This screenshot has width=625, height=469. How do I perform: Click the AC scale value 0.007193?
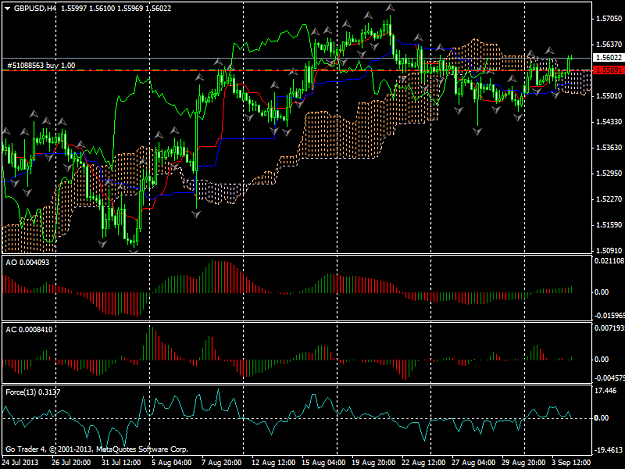609,328
